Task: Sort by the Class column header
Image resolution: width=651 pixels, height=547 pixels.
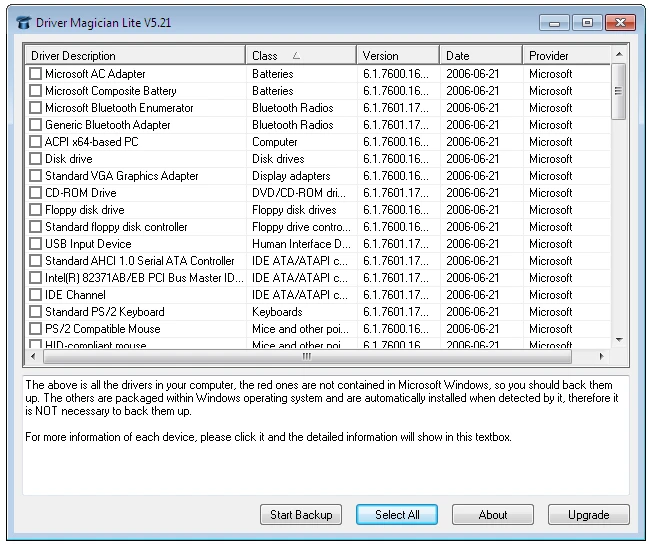Action: point(301,55)
